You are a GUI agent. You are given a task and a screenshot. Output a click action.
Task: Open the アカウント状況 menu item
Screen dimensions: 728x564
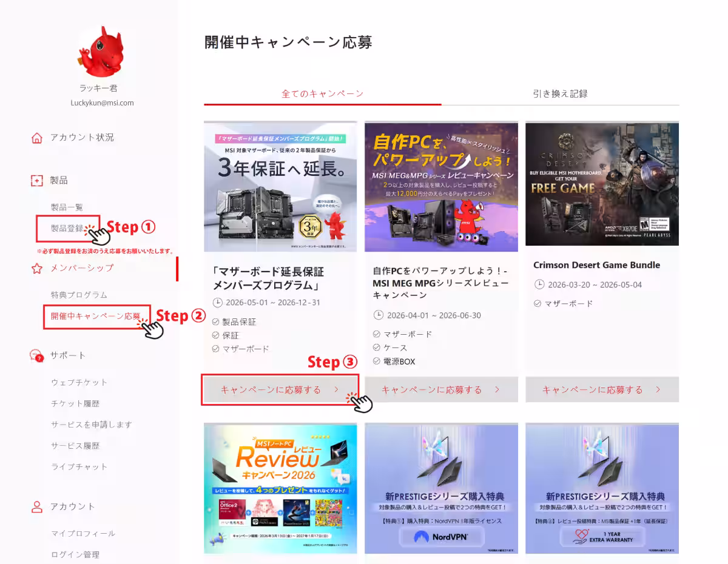point(82,138)
